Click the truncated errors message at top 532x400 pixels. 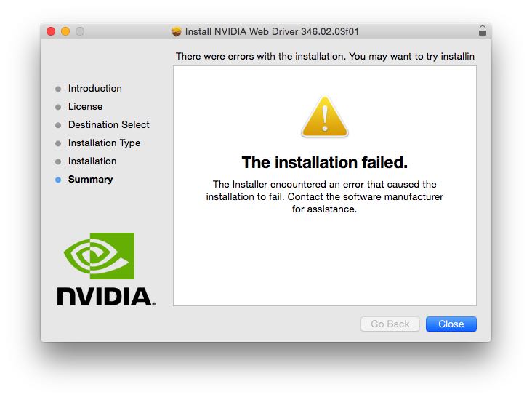pyautogui.click(x=325, y=56)
